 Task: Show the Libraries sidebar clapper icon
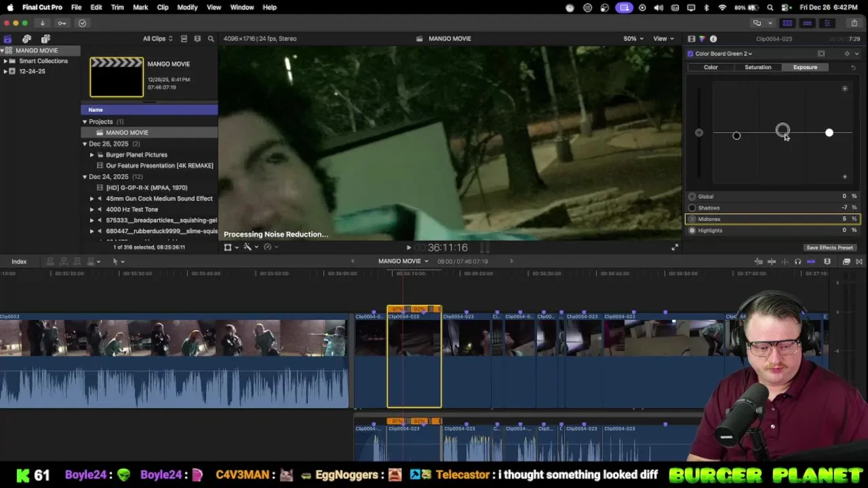[x=7, y=39]
